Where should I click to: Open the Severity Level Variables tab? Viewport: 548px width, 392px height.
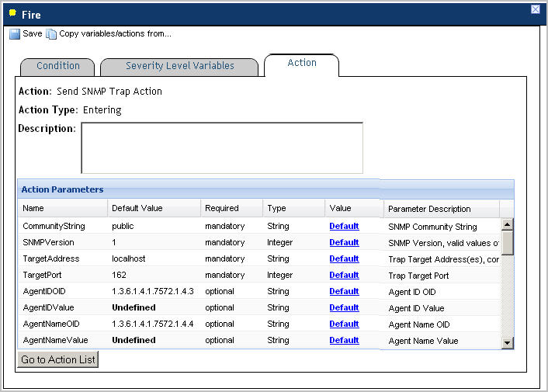[x=179, y=67]
